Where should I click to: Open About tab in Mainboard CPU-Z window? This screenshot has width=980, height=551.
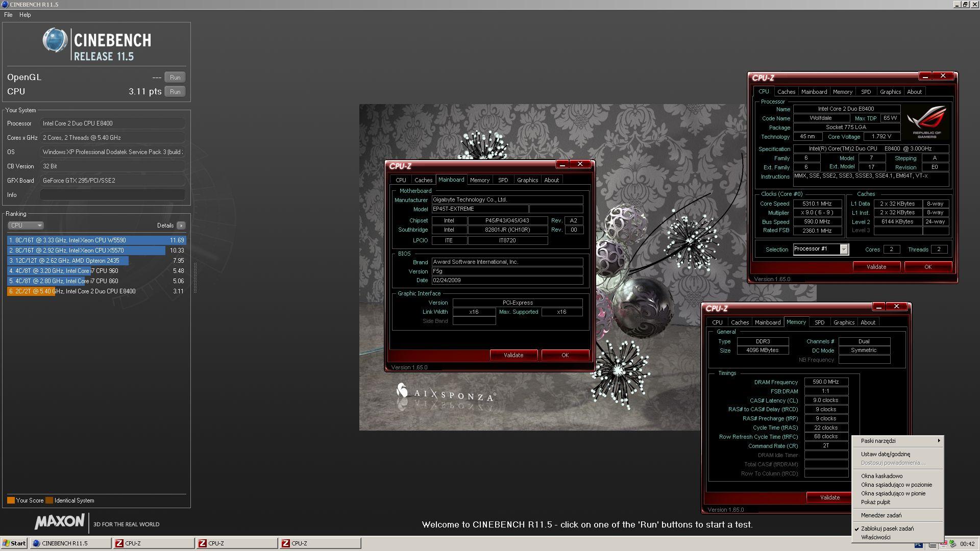click(x=551, y=180)
